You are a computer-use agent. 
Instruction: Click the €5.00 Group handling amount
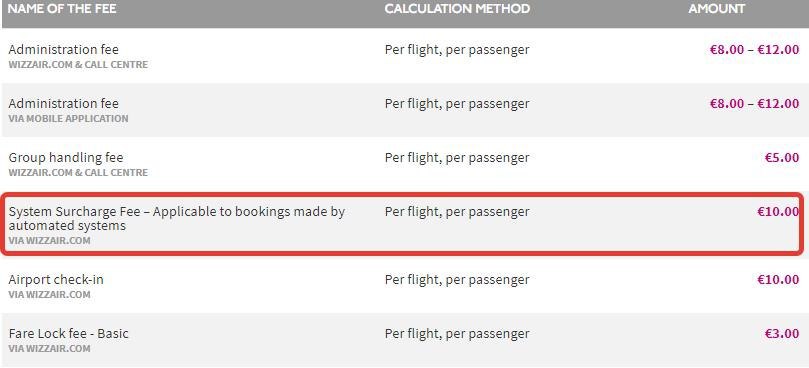coord(782,157)
